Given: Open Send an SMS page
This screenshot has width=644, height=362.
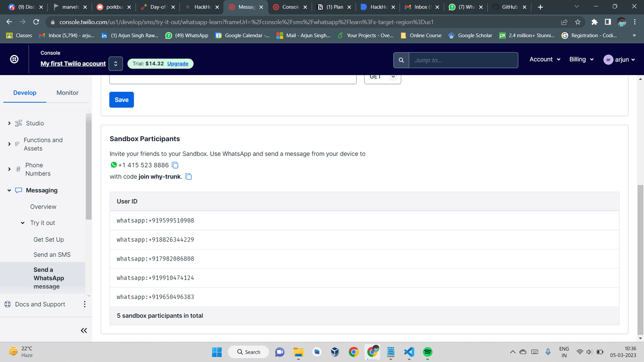Looking at the screenshot, I should [52, 255].
